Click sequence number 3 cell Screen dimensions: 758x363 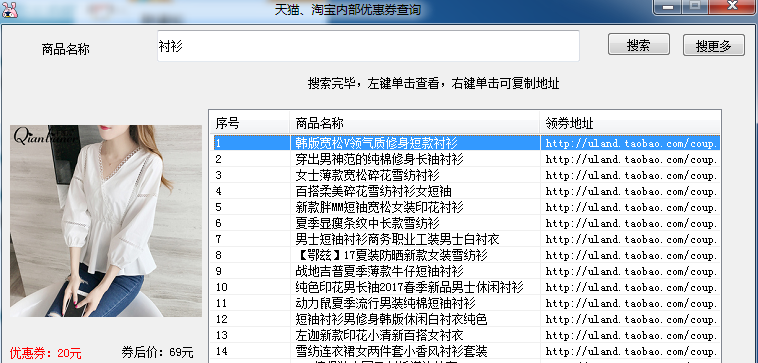[x=219, y=175]
